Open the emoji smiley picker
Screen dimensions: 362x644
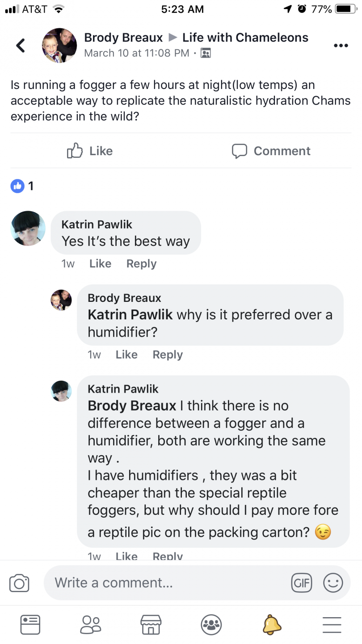333,583
